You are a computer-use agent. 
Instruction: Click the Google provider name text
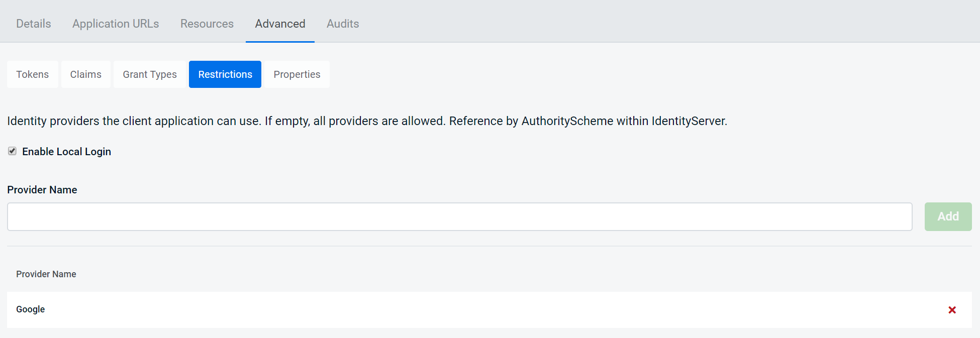30,309
